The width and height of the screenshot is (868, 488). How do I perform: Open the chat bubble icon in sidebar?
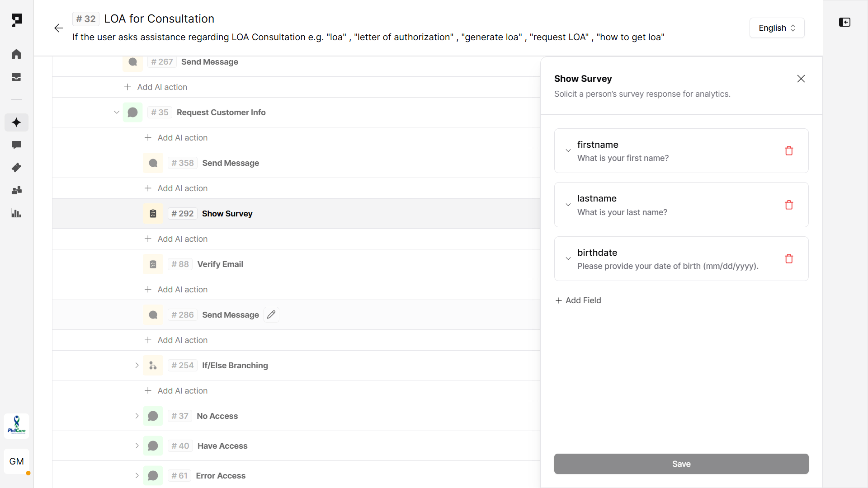click(x=16, y=145)
